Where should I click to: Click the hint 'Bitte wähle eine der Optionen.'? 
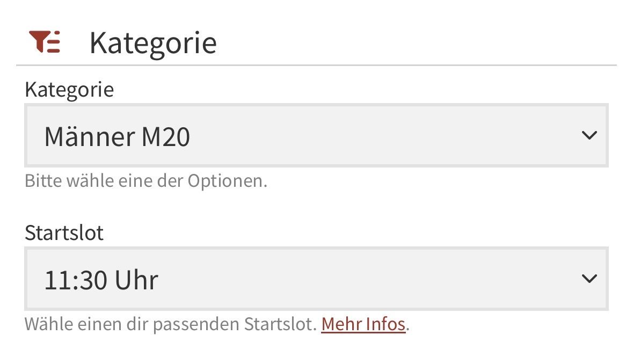click(145, 181)
